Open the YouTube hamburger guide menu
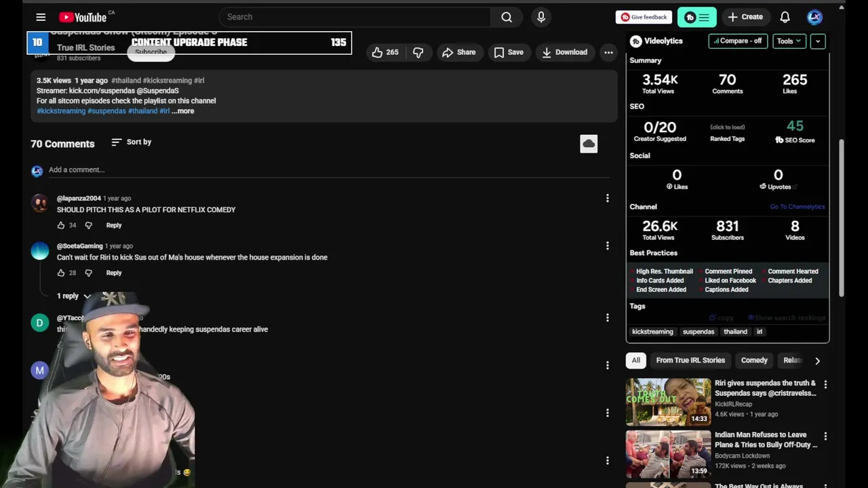868x488 pixels. click(41, 17)
